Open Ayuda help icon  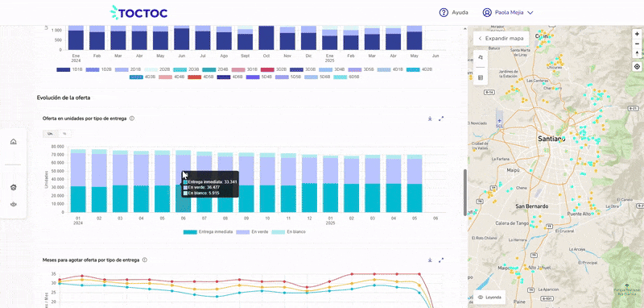click(444, 12)
